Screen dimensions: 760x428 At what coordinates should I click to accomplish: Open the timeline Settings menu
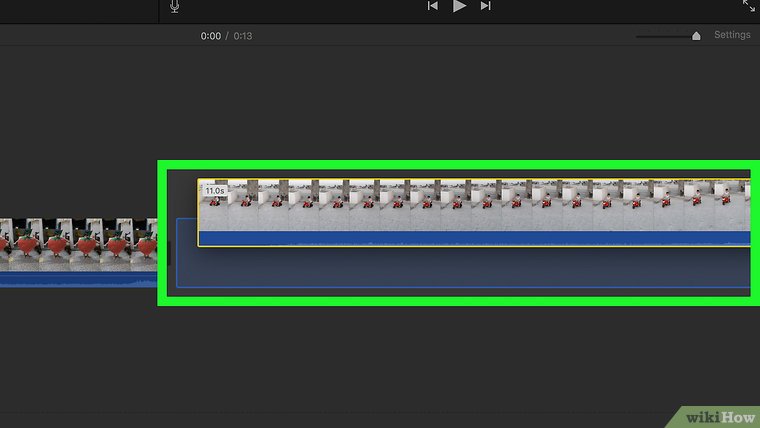[732, 35]
